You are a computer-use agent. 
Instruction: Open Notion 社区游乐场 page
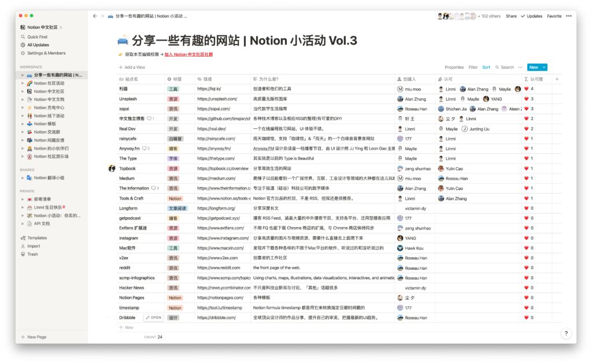coord(51,156)
